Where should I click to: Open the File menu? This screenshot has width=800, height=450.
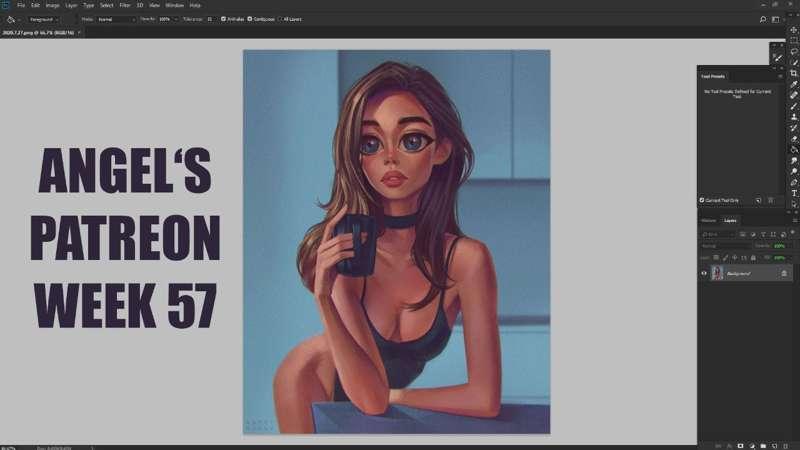coord(21,5)
